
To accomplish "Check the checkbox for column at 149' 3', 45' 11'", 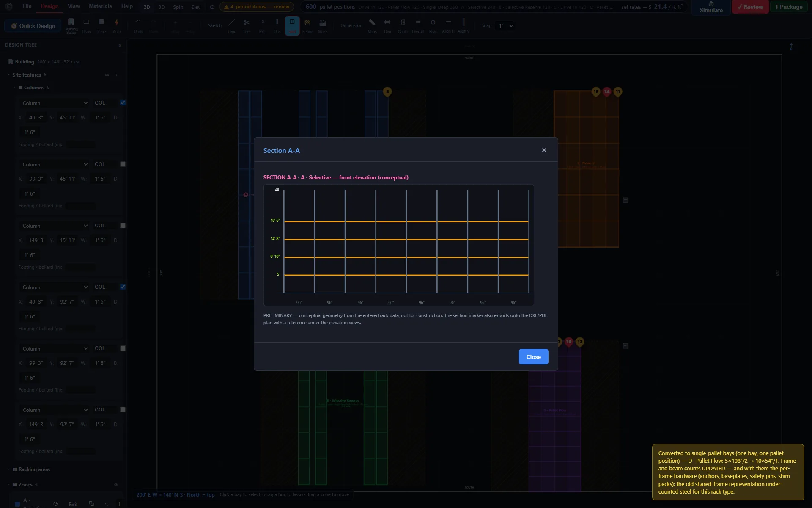I will coord(123,226).
